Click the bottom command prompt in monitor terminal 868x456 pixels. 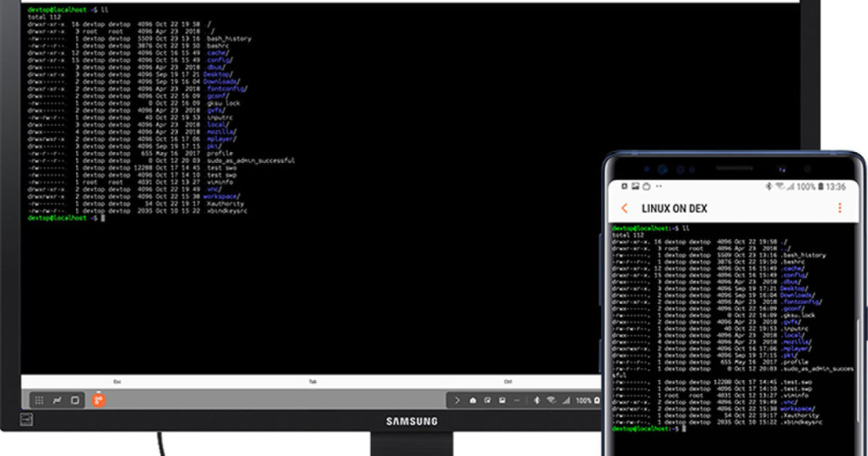click(65, 218)
